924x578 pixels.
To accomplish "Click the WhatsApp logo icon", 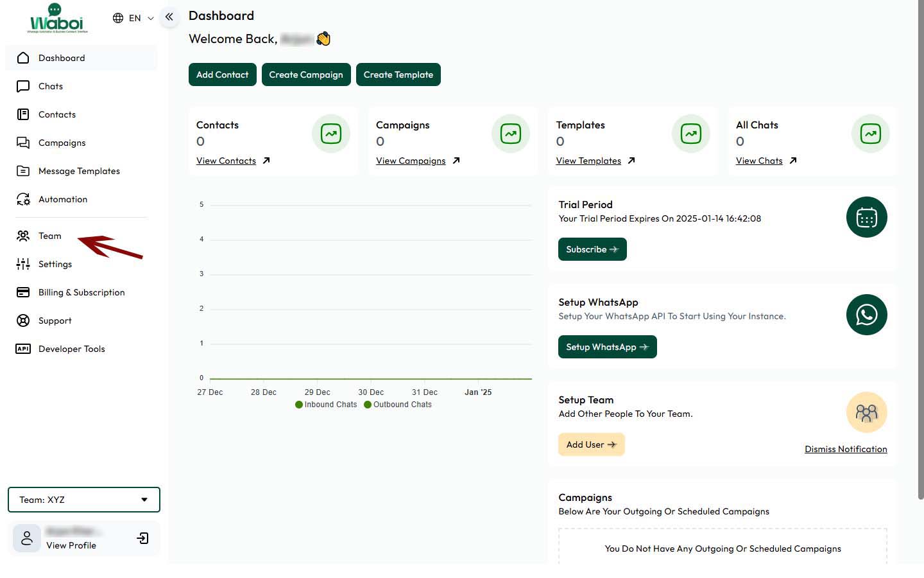I will coord(867,315).
